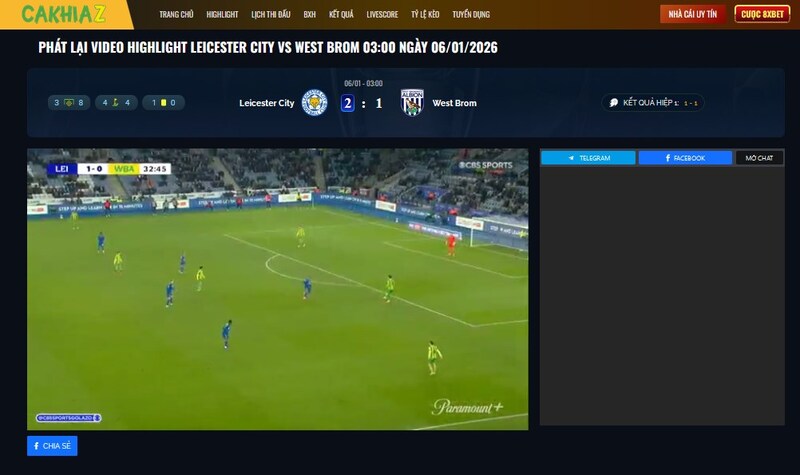The width and height of the screenshot is (800, 475).
Task: Toggle the chat with Mở Chat
Action: (x=759, y=158)
